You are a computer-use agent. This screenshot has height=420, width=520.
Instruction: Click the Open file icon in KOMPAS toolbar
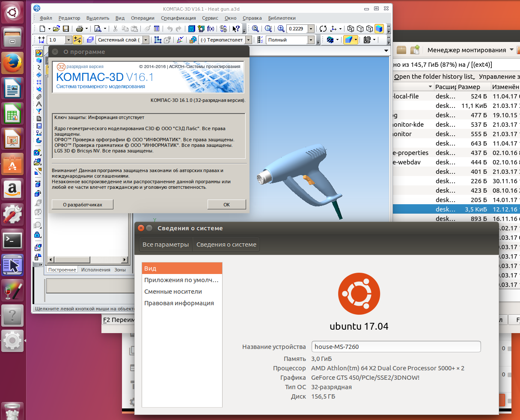click(57, 29)
